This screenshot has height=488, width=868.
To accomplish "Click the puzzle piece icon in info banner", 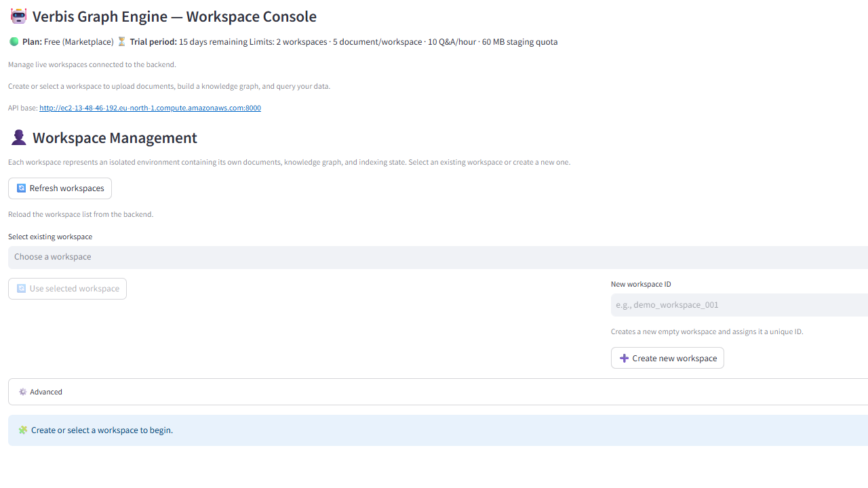I will [23, 430].
